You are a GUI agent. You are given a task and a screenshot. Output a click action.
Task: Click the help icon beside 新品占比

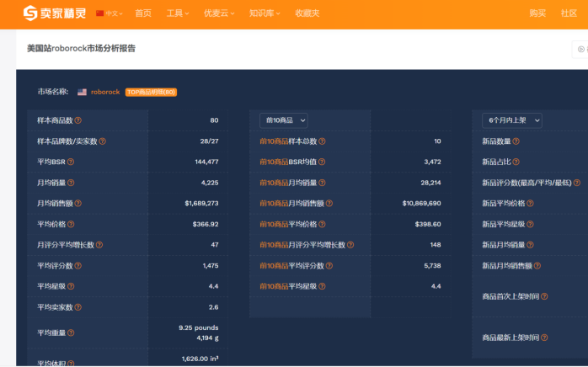pyautogui.click(x=516, y=162)
